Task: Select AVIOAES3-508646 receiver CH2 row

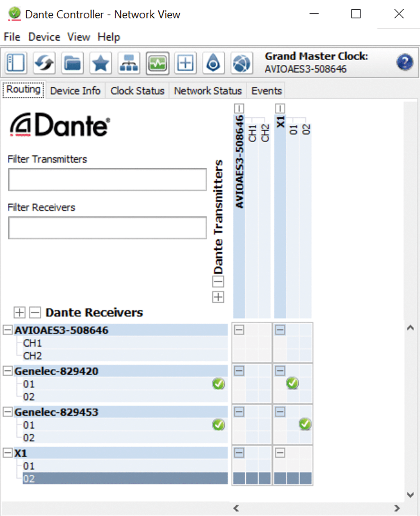Action: pyautogui.click(x=125, y=356)
